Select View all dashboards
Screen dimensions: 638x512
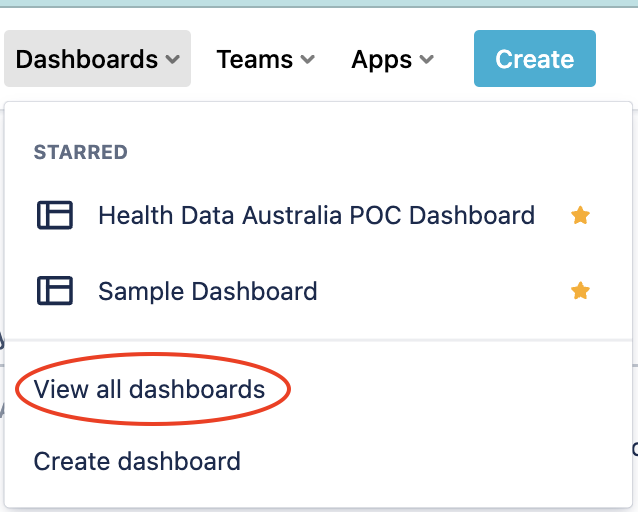click(149, 389)
